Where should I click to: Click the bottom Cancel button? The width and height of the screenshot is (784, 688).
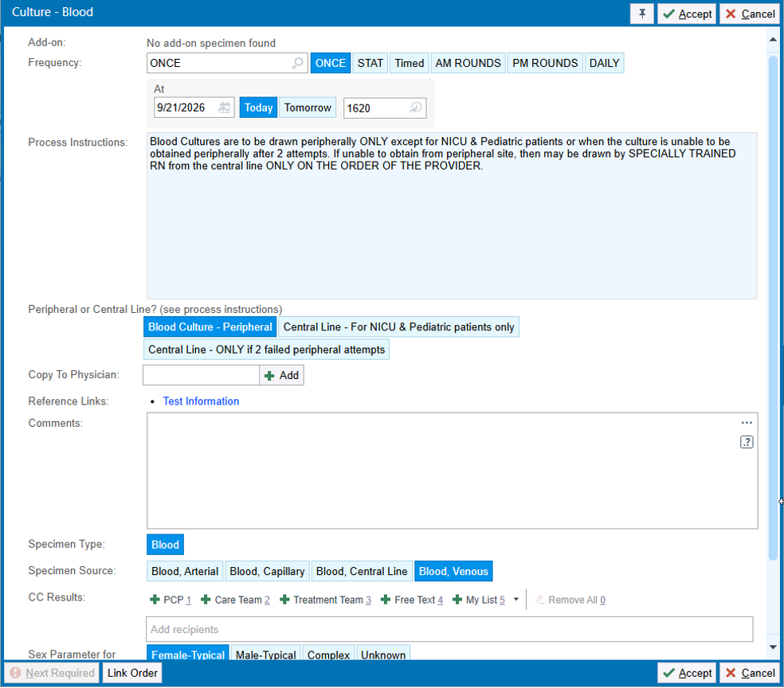(750, 674)
